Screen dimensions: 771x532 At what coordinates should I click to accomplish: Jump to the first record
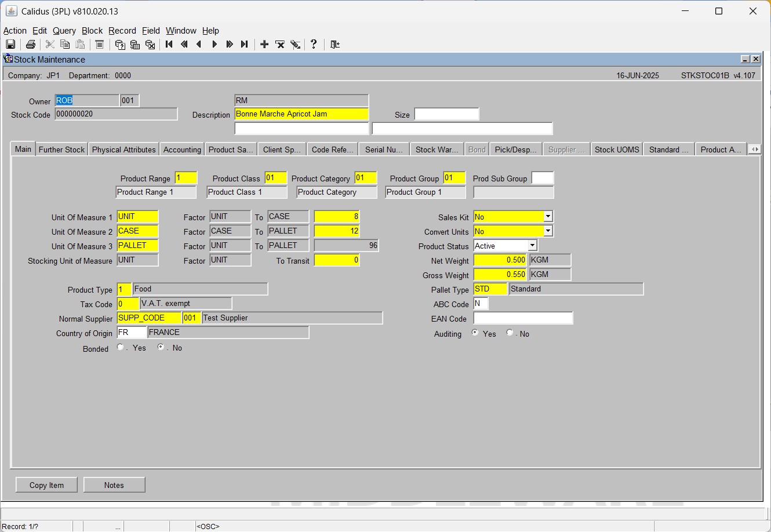click(x=169, y=44)
